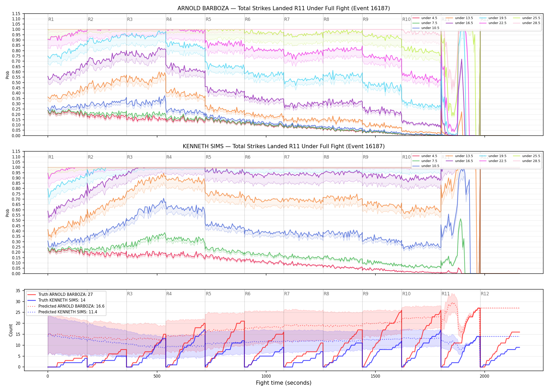Click the R4 round marker in Barboza chart
Viewport: 549px width, 392px height.
click(x=169, y=19)
